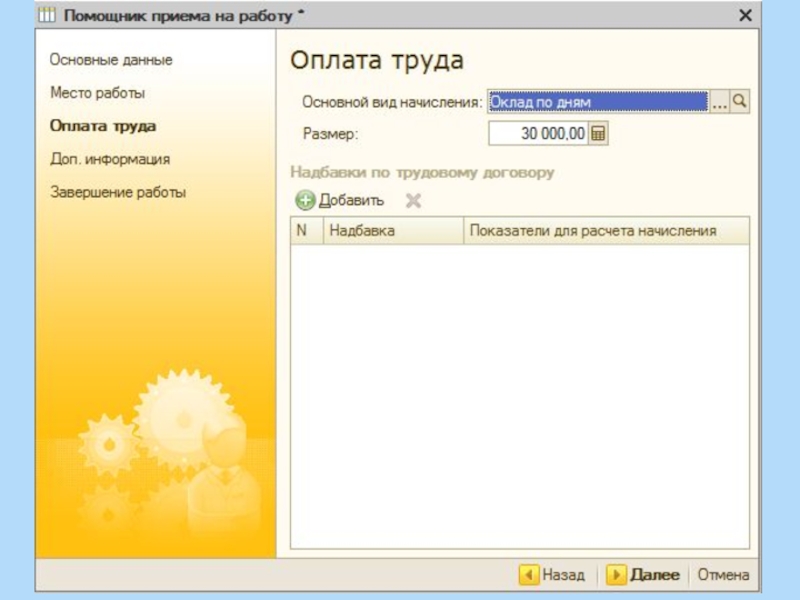The image size is (800, 600).
Task: Click the N column header
Action: 302,231
